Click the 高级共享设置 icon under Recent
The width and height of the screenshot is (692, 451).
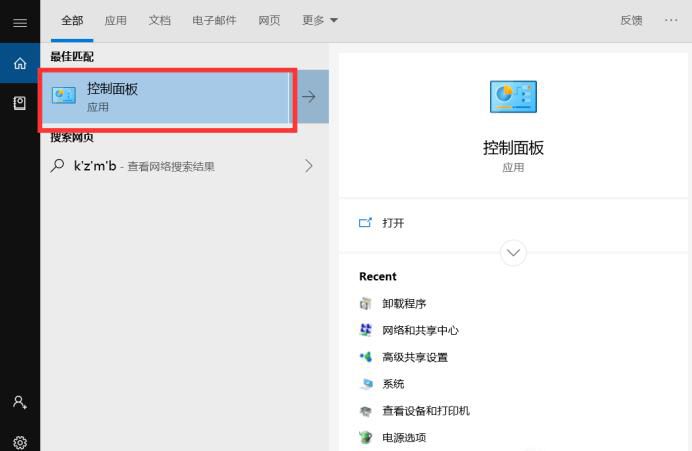pos(365,357)
